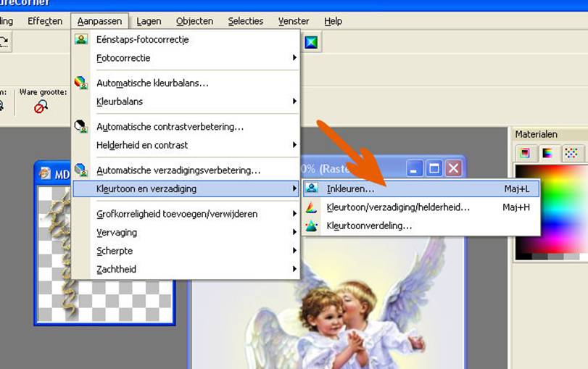Image resolution: width=588 pixels, height=369 pixels.
Task: Switch to the Materialen frame tab
Action: [x=525, y=153]
